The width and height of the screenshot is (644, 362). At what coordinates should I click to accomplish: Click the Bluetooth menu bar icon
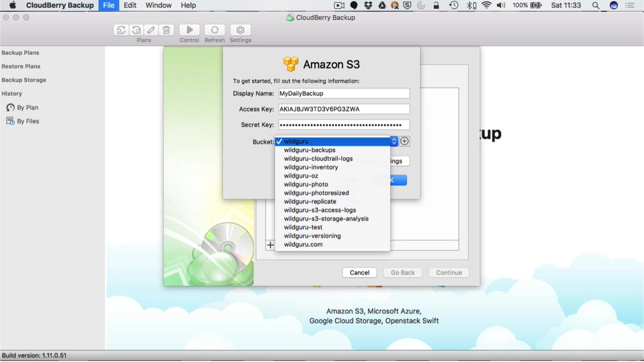tap(471, 6)
